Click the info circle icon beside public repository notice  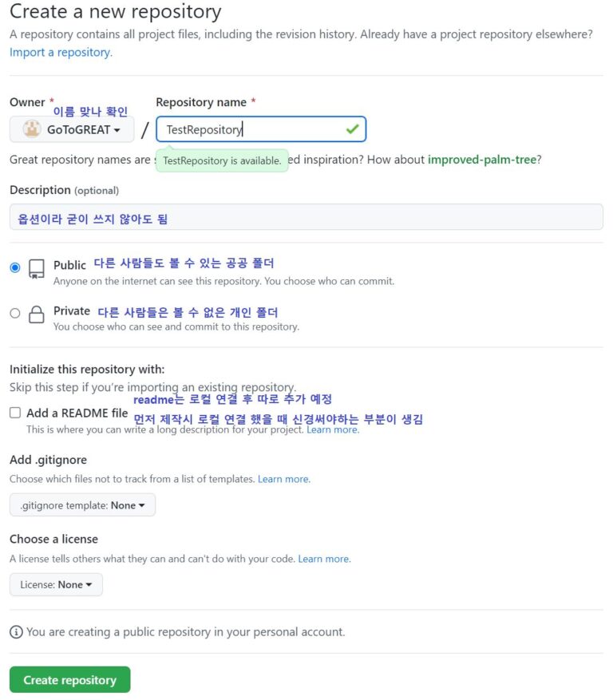click(16, 632)
